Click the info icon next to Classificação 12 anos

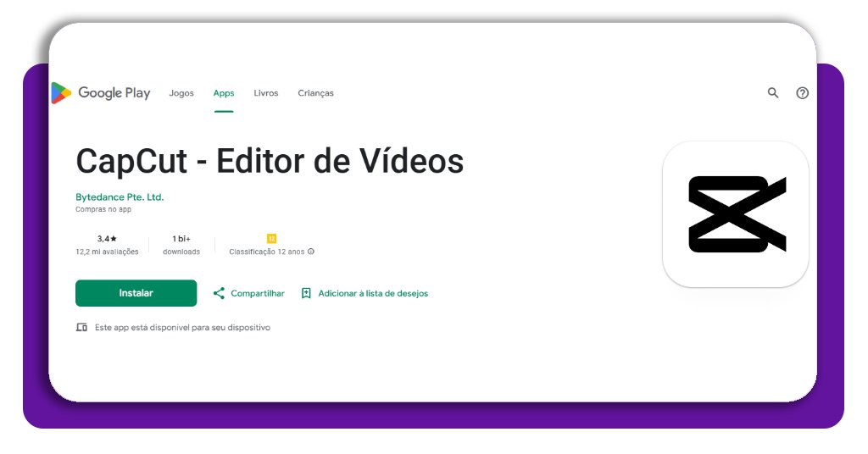point(311,252)
